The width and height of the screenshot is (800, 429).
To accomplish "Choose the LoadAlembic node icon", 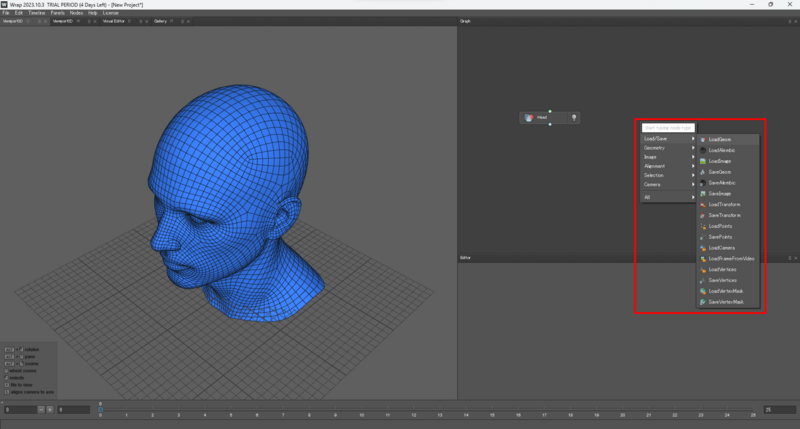I will [703, 150].
